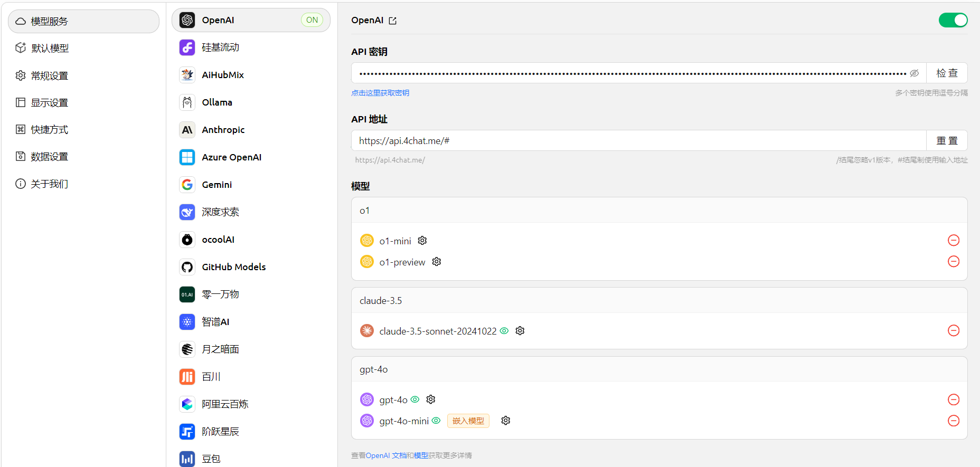Remove the claude-3.5-sonnet-20241022 model
This screenshot has width=980, height=467.
pos(954,331)
